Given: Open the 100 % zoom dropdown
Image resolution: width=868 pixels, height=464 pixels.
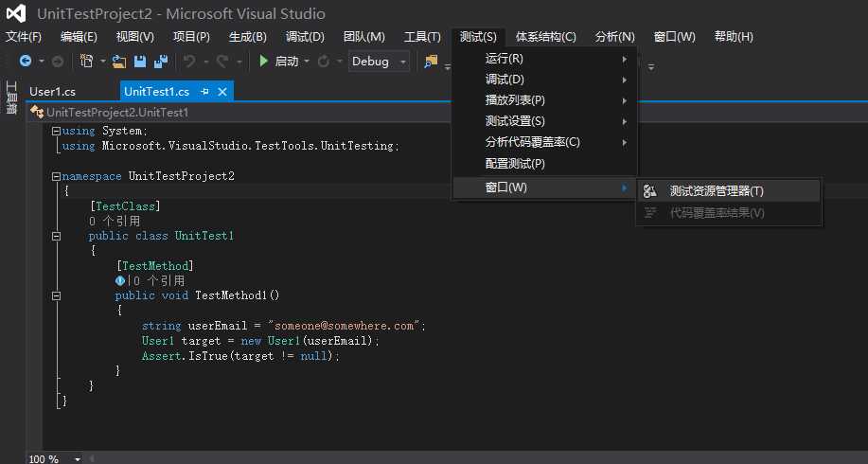Looking at the screenshot, I should point(78,459).
